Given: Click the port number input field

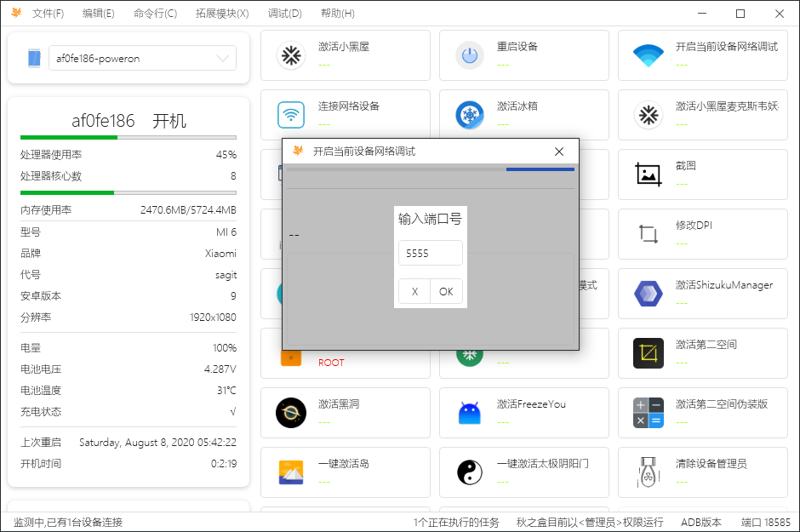Looking at the screenshot, I should coord(430,254).
